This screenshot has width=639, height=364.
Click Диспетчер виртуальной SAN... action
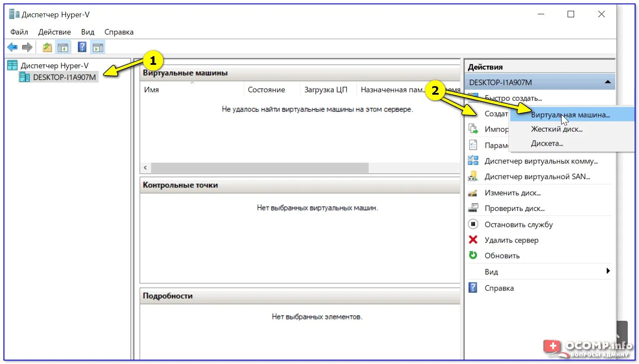click(537, 177)
